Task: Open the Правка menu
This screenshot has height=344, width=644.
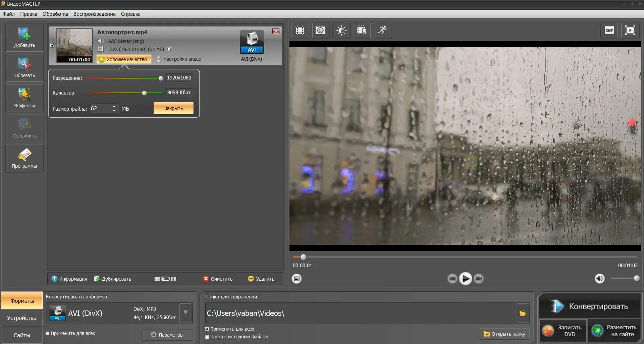Action: [29, 14]
